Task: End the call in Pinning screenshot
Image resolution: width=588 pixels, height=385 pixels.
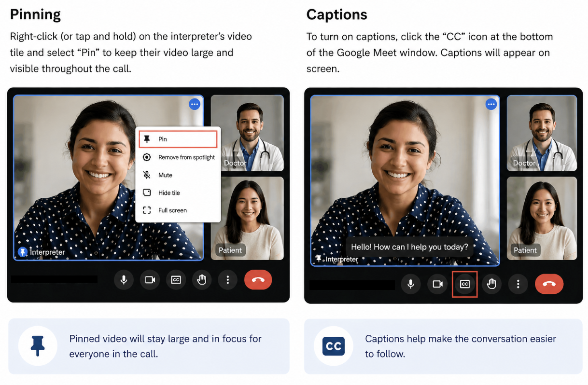Action: coord(258,280)
